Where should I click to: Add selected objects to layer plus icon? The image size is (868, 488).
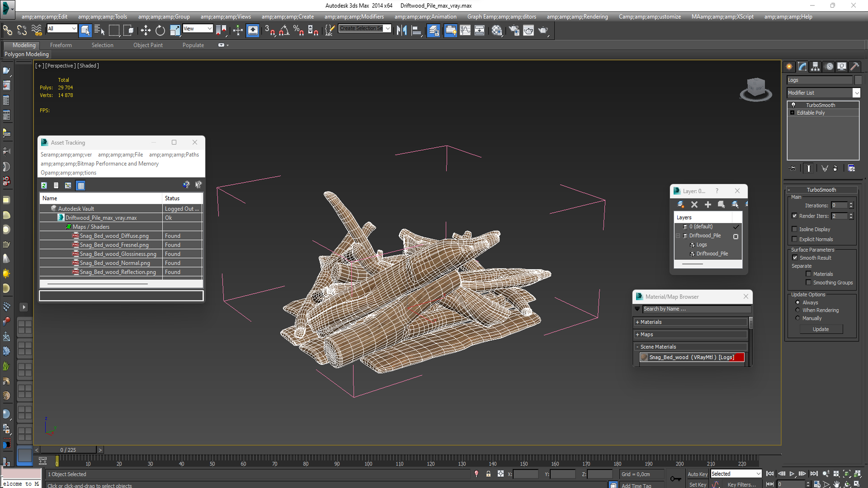pyautogui.click(x=708, y=204)
